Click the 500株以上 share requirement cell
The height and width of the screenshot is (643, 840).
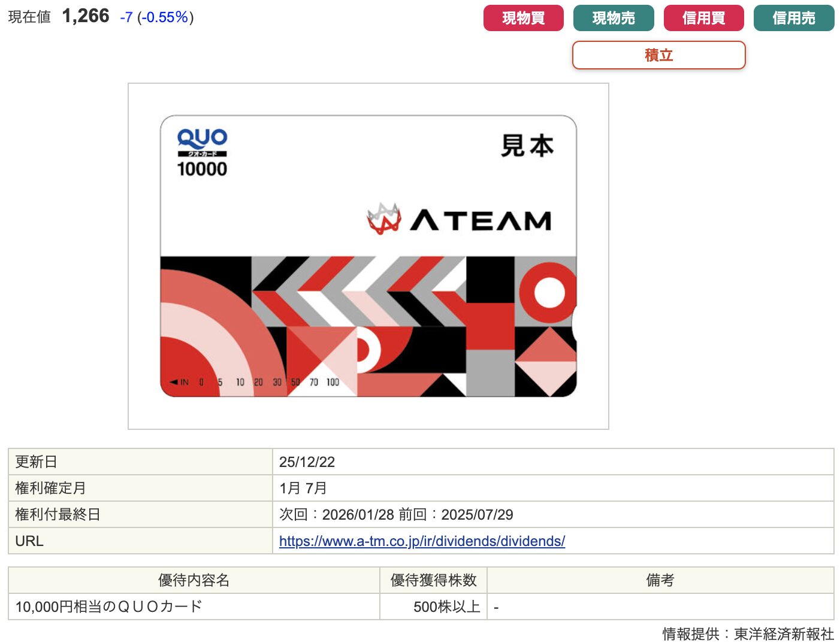tap(446, 606)
